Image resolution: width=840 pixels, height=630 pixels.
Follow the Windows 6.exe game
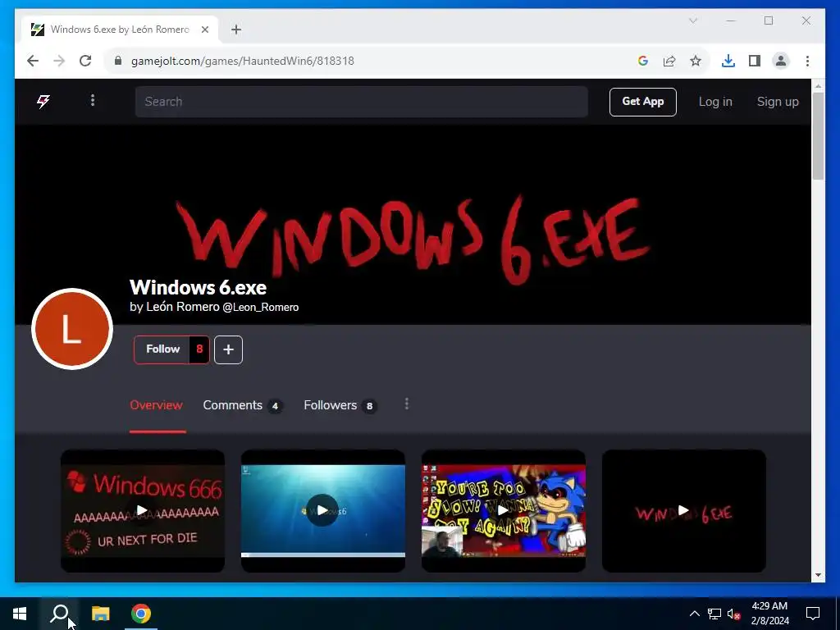point(163,349)
